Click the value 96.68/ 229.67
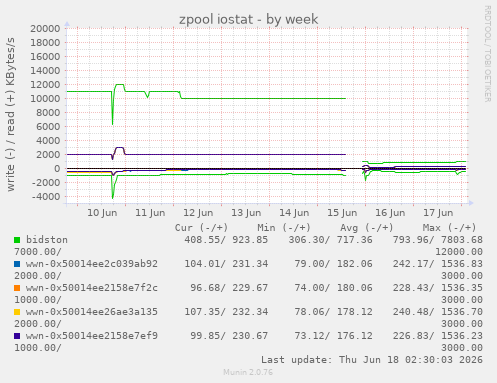 229,288
